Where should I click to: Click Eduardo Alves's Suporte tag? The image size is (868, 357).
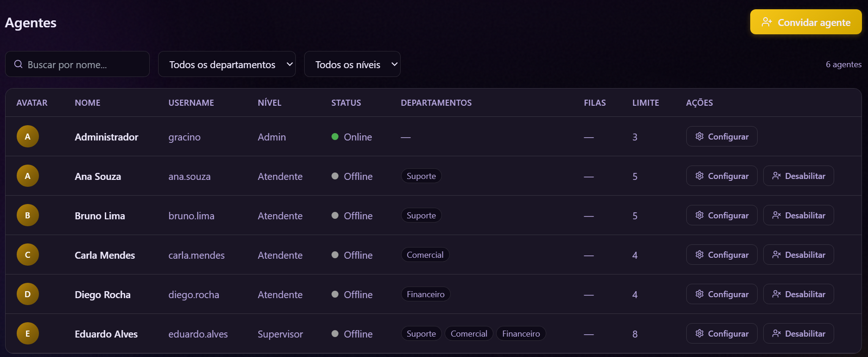(421, 334)
